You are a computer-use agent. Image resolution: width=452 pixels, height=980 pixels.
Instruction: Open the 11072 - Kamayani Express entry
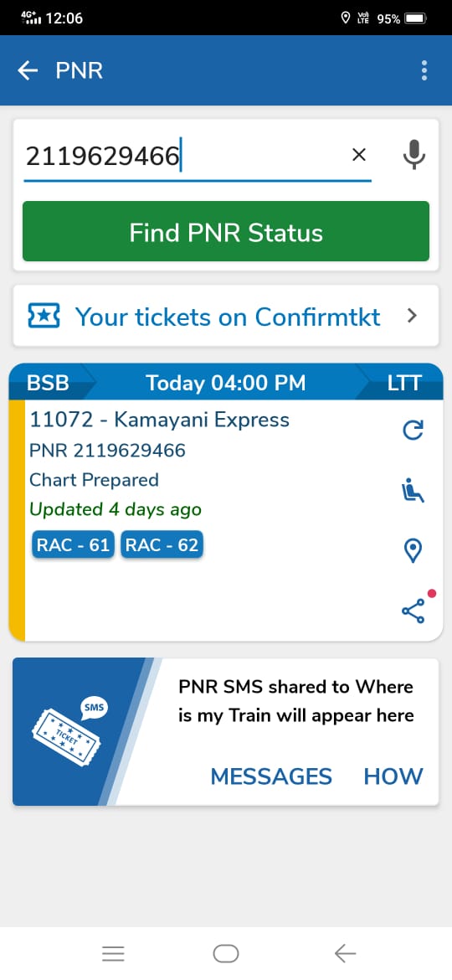(x=159, y=420)
